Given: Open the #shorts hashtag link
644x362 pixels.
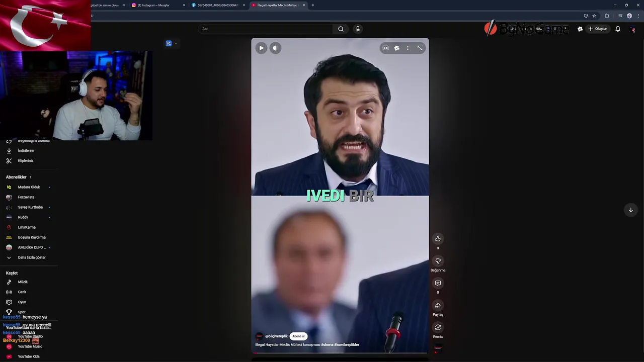Looking at the screenshot, I should tap(327, 345).
